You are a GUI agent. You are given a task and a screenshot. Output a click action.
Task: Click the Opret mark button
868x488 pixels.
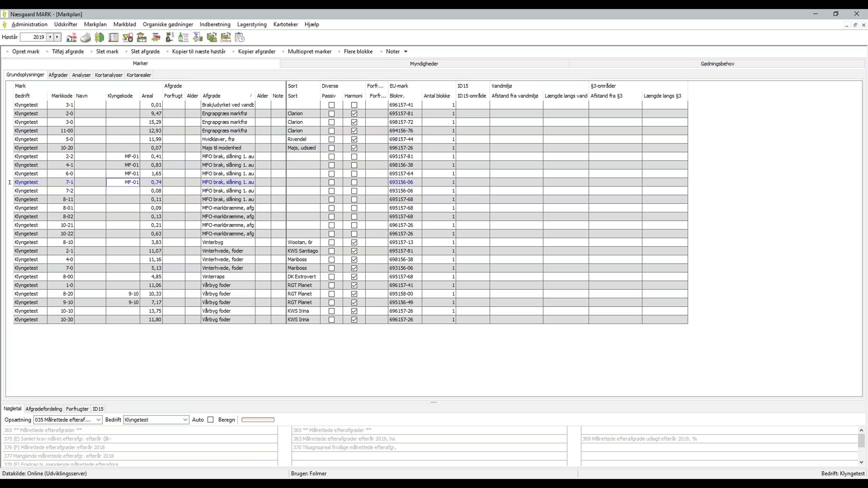(26, 52)
